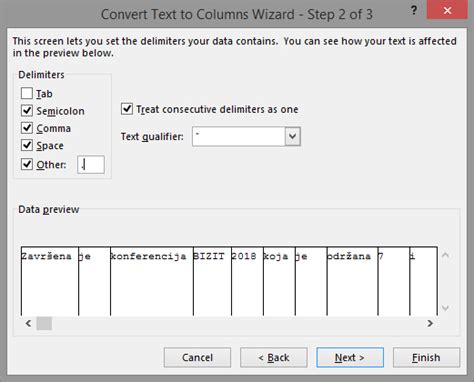The height and width of the screenshot is (382, 474).
Task: Select the '7' preview column
Action: click(394, 281)
